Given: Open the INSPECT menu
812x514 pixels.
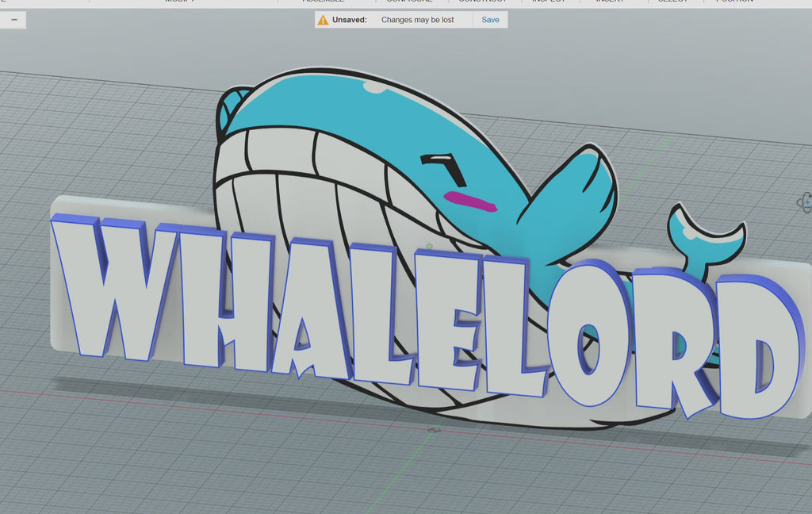Looking at the screenshot, I should pyautogui.click(x=547, y=2).
